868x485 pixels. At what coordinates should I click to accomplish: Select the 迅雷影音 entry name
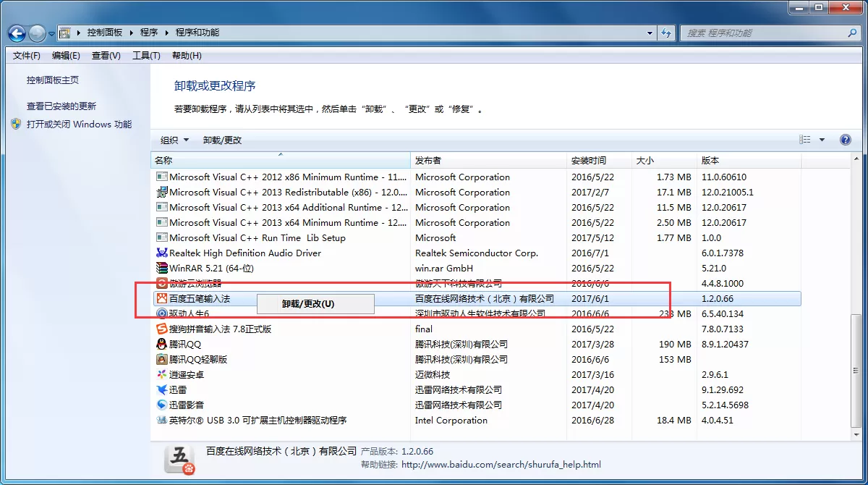pos(187,405)
